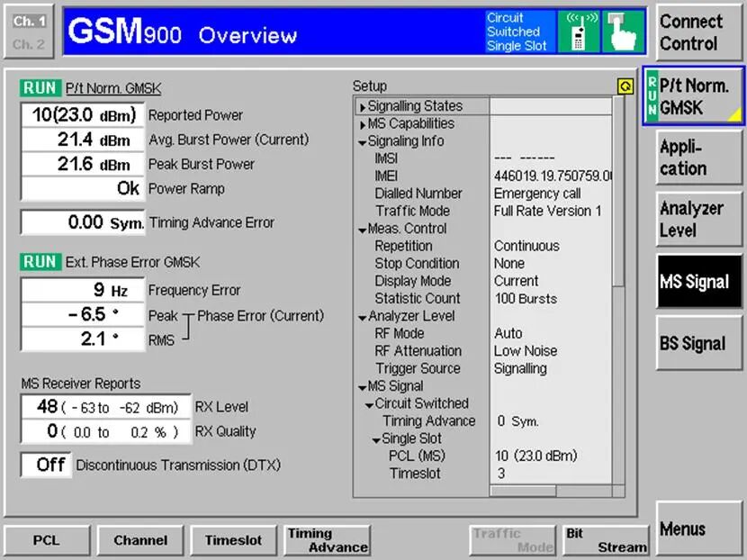Image resolution: width=747 pixels, height=560 pixels.
Task: Toggle the Ext. Phase Error GMSK RUN indicator
Action: 40,262
